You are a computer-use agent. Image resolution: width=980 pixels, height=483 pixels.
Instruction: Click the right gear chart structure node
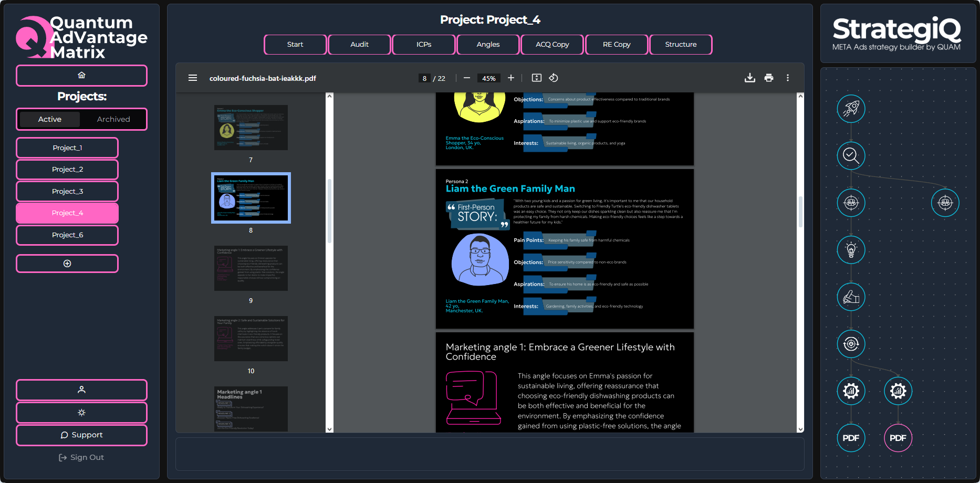point(898,391)
